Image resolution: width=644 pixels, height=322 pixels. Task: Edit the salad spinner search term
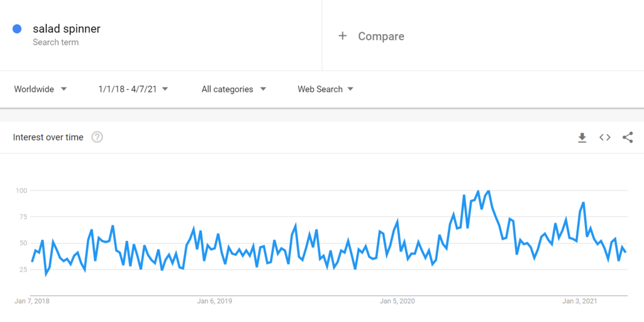[x=66, y=29]
